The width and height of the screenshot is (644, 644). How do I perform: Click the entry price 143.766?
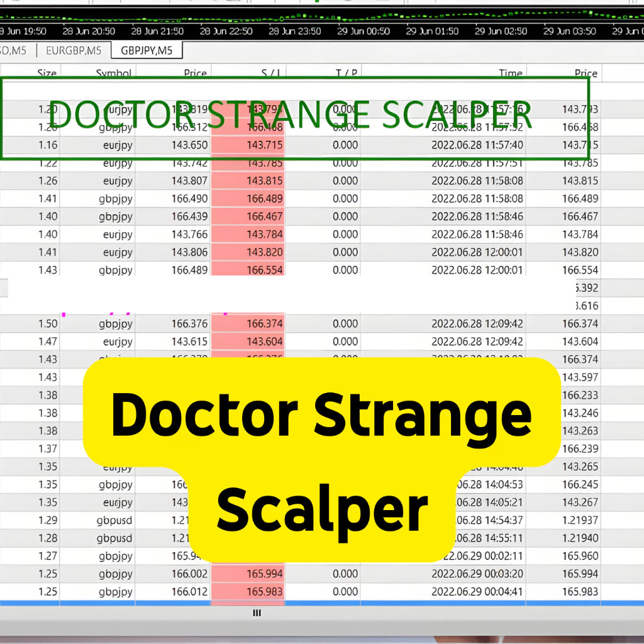(189, 235)
